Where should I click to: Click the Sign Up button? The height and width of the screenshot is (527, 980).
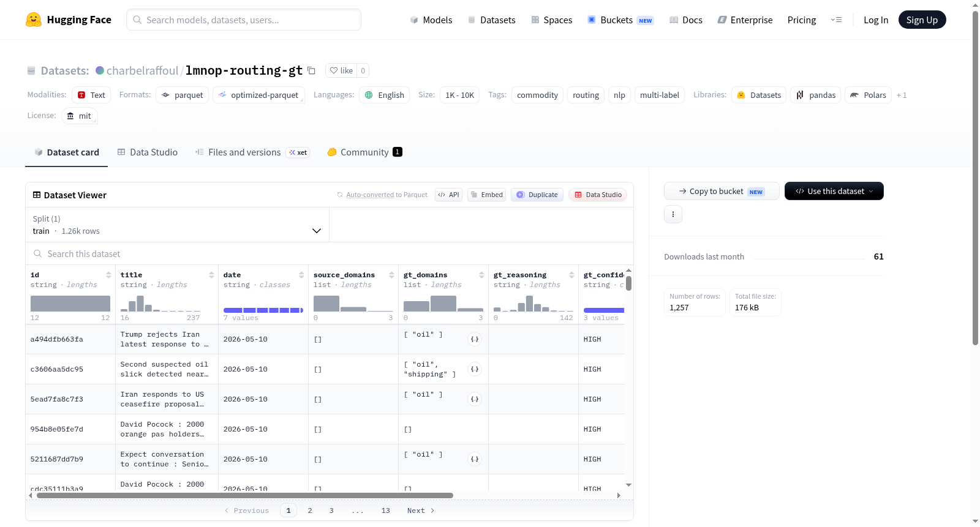(x=922, y=20)
